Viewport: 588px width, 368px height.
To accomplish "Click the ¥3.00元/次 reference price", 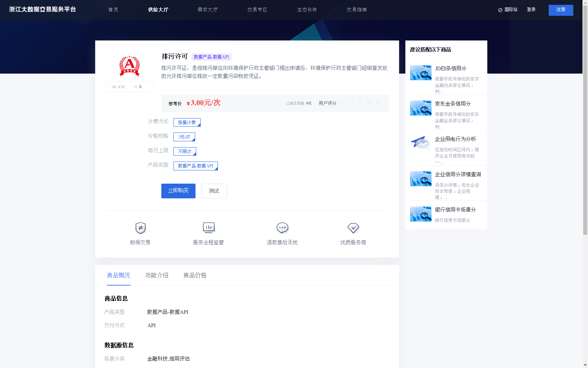I will (x=204, y=103).
